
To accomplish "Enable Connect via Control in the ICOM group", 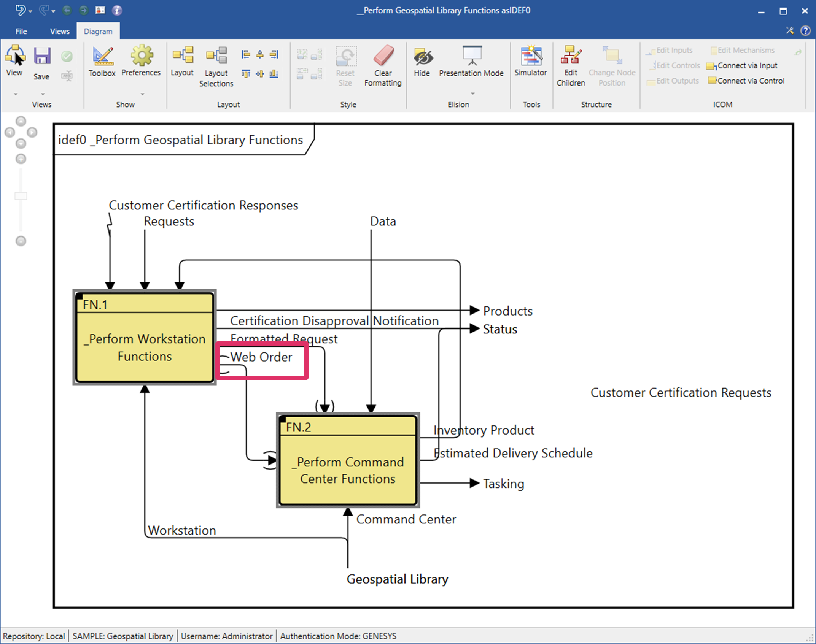I will [746, 81].
